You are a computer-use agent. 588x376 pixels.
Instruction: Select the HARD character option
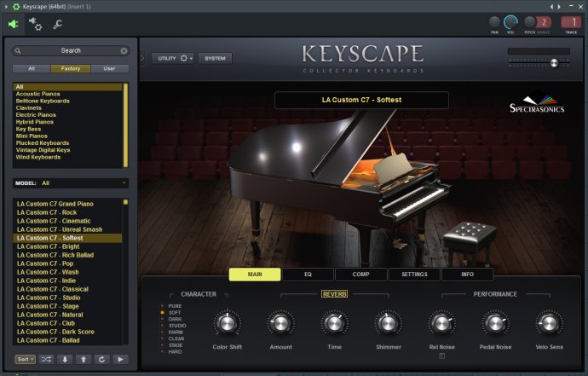172,352
